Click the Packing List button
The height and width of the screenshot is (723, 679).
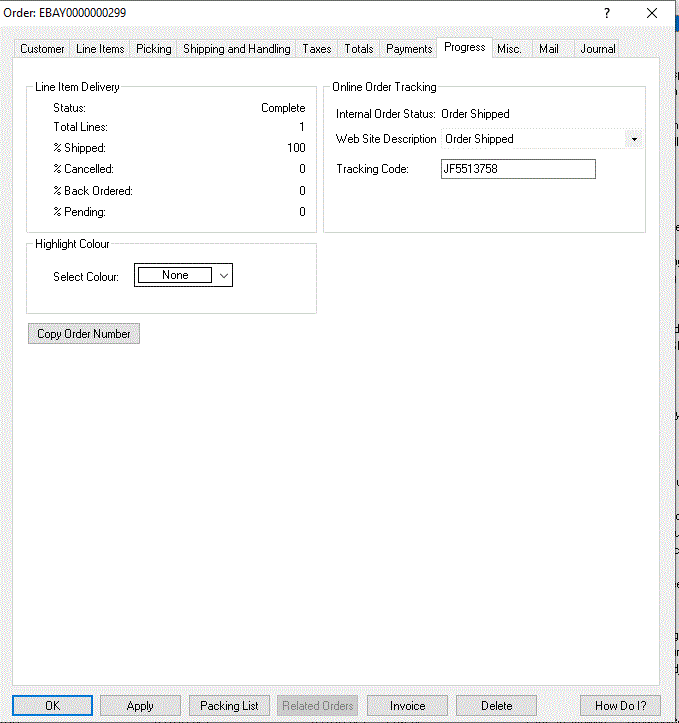229,706
